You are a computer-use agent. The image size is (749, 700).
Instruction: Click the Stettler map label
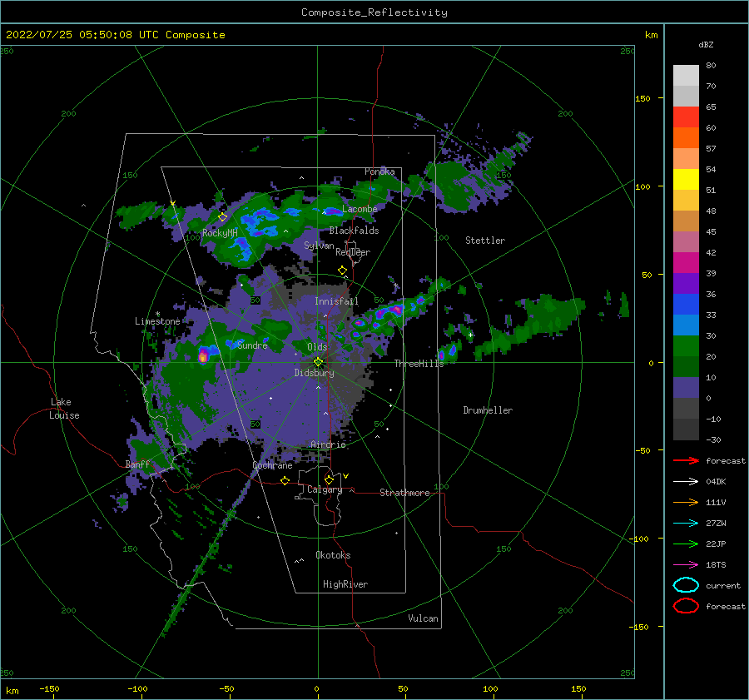(485, 241)
